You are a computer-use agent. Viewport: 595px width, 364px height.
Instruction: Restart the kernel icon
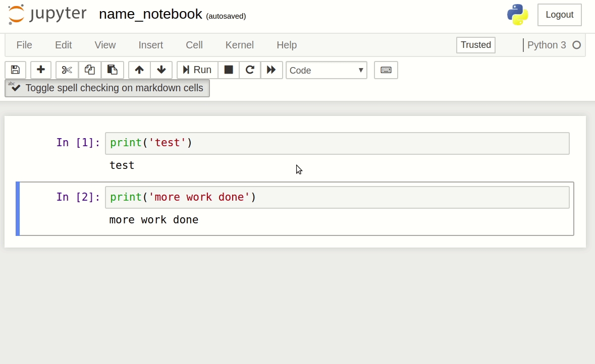point(250,70)
